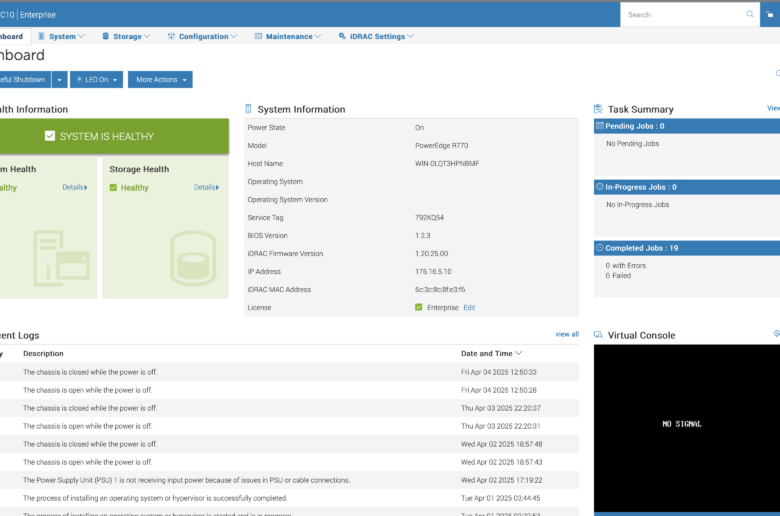Click the In-Progress Jobs clock icon
This screenshot has height=516, width=780.
click(600, 187)
